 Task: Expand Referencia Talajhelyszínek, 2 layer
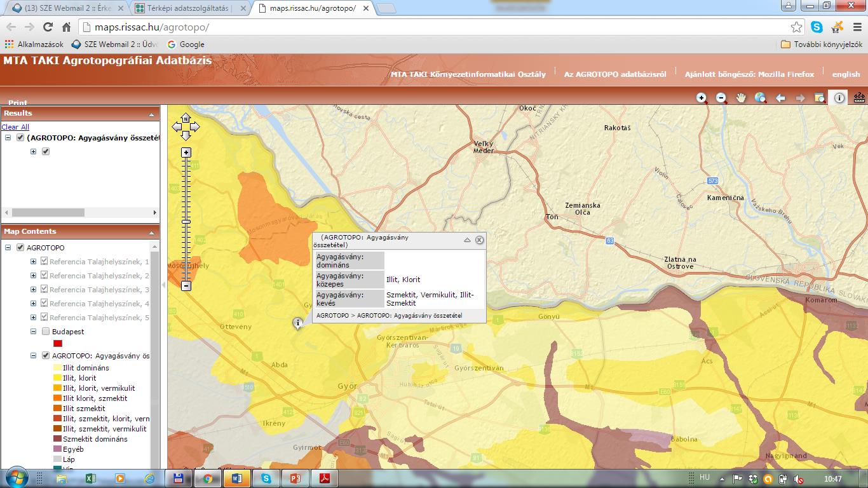[34, 275]
